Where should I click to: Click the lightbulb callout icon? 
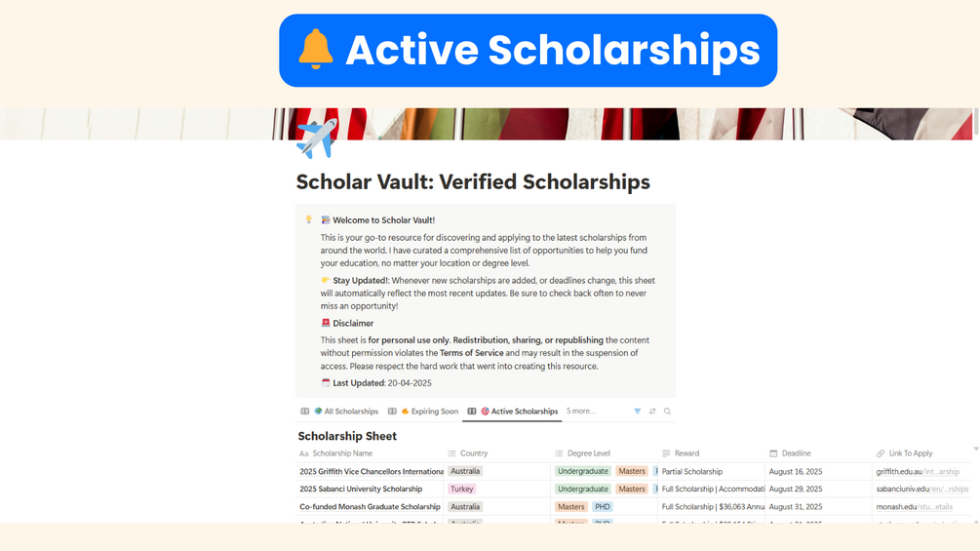(x=309, y=220)
